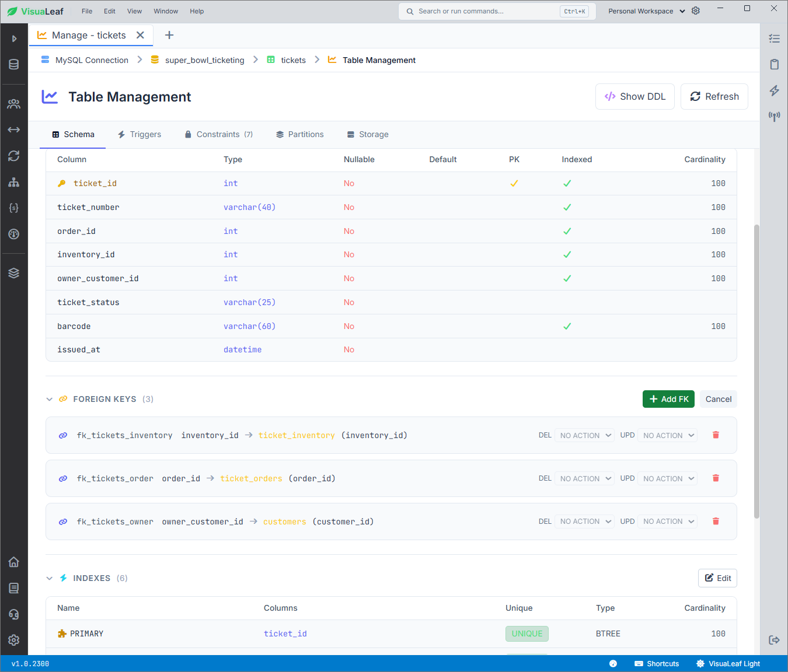This screenshot has width=788, height=672.
Task: Close the Manage - tickets tab
Action: click(x=140, y=35)
